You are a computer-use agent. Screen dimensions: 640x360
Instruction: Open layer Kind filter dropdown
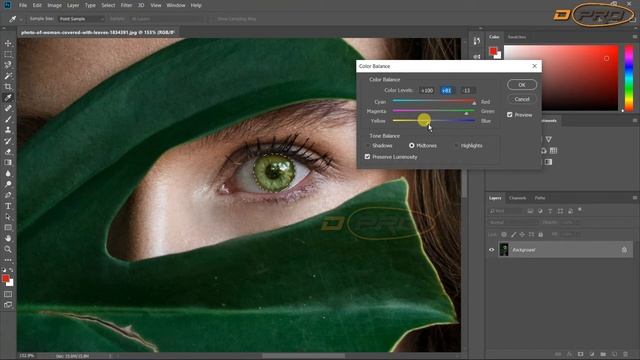pos(505,211)
